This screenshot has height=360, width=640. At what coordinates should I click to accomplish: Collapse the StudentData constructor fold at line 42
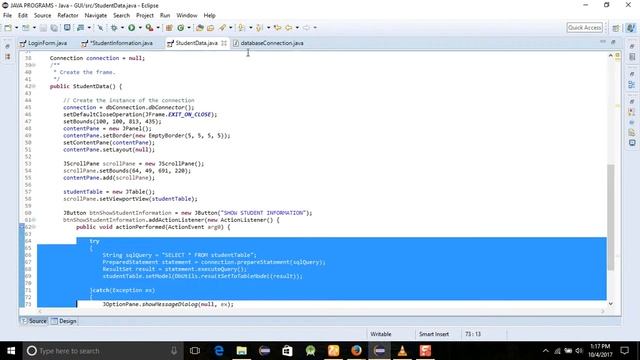pos(34,86)
